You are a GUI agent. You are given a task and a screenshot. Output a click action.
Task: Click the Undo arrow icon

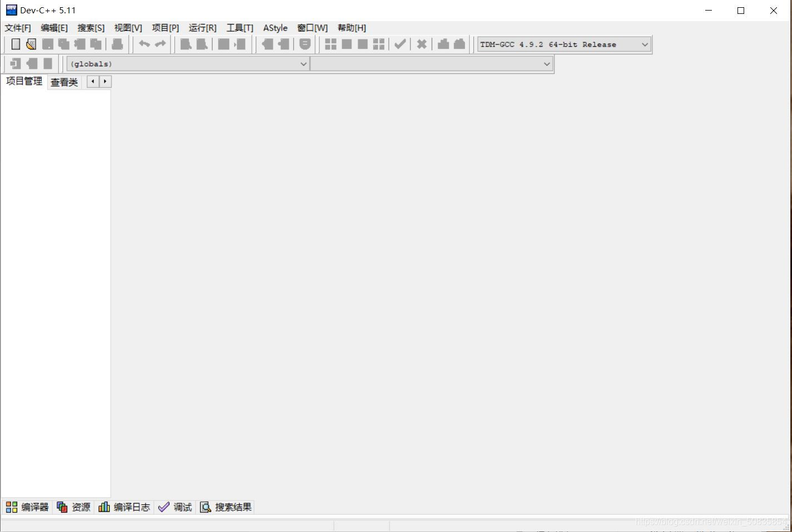(x=145, y=44)
